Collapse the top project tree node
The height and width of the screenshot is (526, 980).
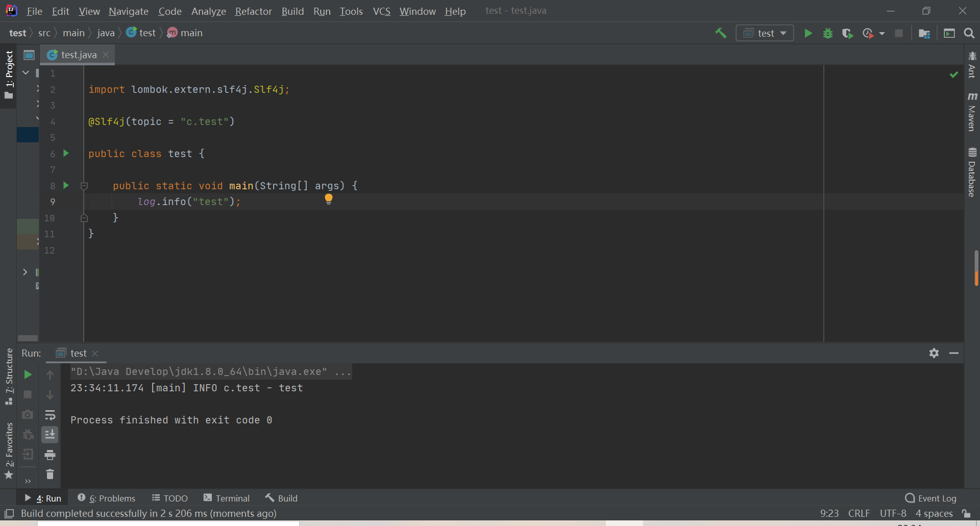[x=26, y=73]
